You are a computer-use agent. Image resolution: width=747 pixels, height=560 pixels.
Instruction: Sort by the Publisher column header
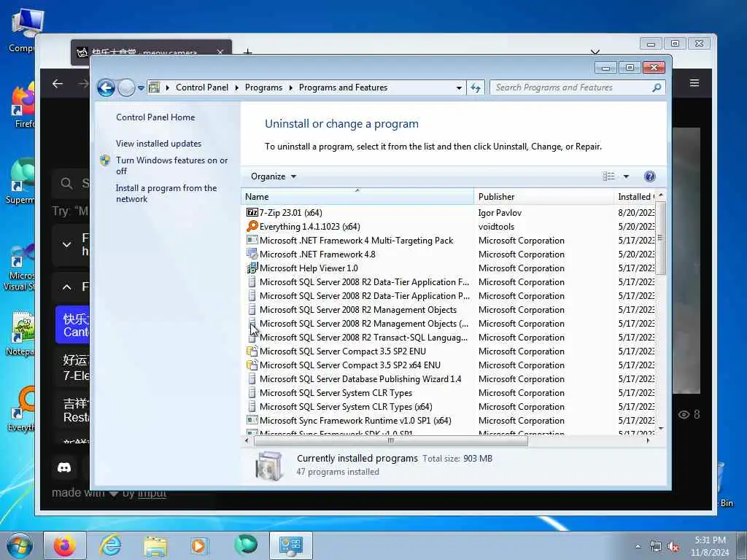coord(544,197)
